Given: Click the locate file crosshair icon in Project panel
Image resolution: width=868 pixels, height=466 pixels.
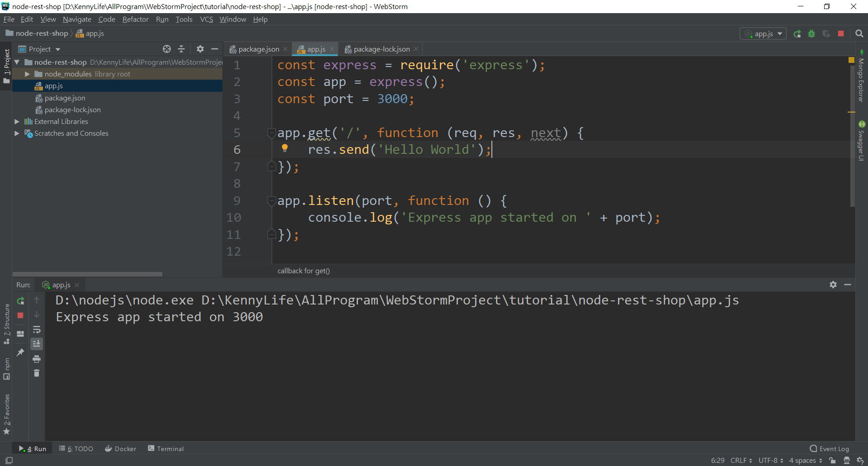Looking at the screenshot, I should tap(167, 49).
